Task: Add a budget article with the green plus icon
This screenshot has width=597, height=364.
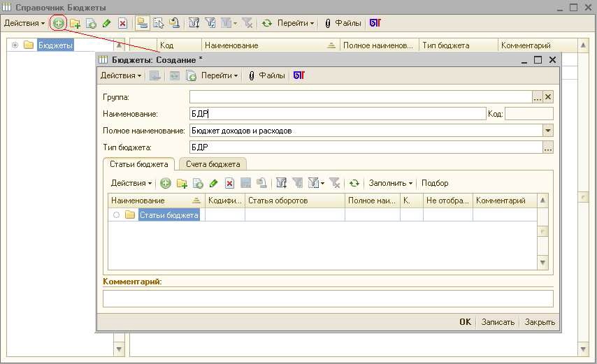Action: pos(165,183)
